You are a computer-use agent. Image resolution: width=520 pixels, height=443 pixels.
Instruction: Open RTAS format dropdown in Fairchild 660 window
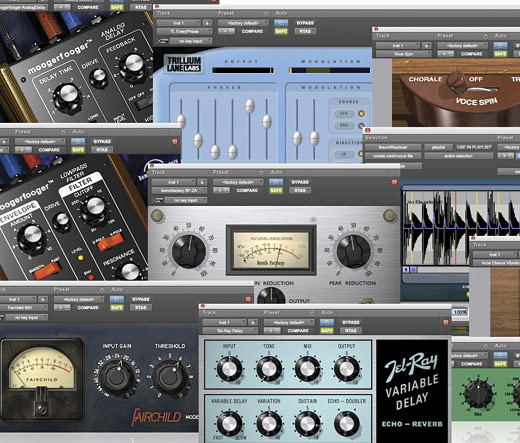(141, 308)
